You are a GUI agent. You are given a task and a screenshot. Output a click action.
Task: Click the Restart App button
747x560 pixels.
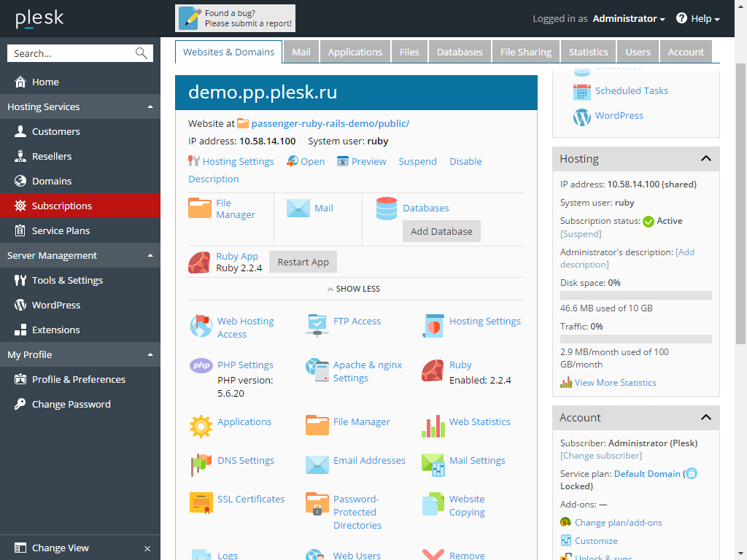303,262
